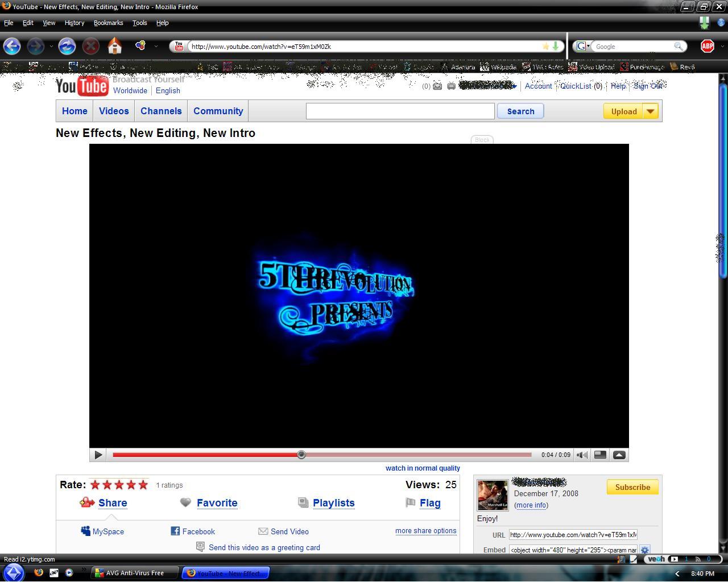Toggle the player's wide-screen size button
This screenshot has width=728, height=582.
(600, 455)
